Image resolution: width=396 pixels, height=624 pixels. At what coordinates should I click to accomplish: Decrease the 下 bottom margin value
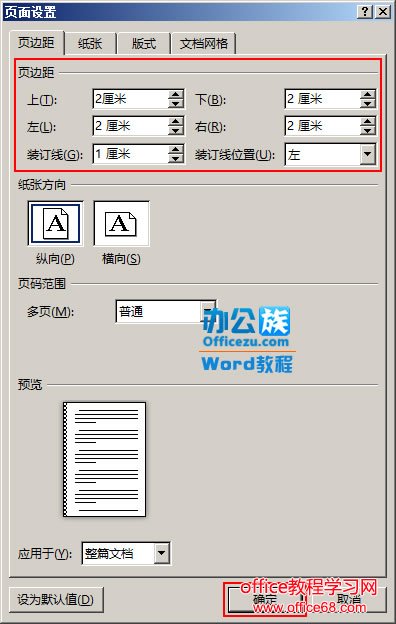pyautogui.click(x=368, y=103)
